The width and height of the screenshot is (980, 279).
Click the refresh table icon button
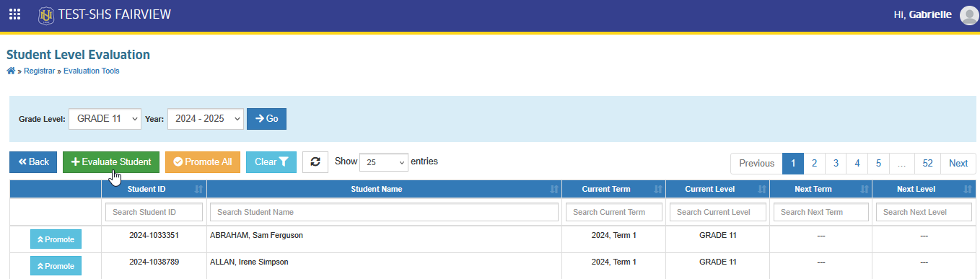pos(315,162)
